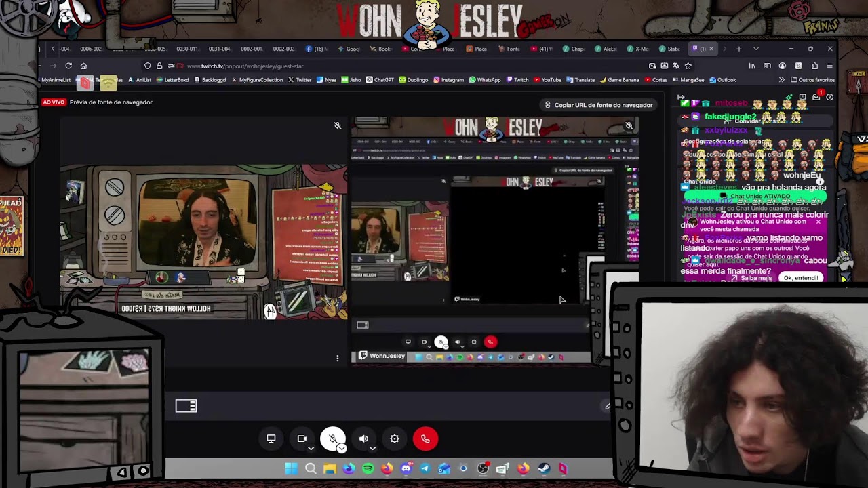868x488 pixels.
Task: Unmute the right guest video tile
Action: click(629, 125)
